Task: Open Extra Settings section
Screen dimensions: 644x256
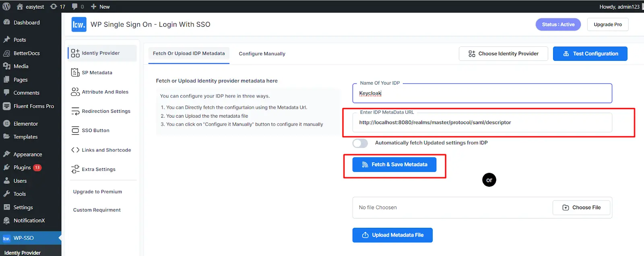Action: pos(102,169)
